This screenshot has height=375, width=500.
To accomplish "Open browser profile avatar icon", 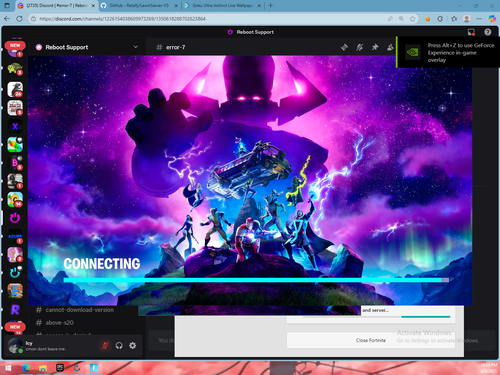I will click(467, 19).
